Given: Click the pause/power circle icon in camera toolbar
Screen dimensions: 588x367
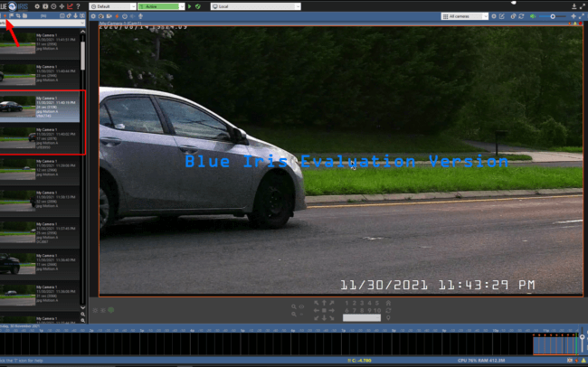Looking at the screenshot, I should [125, 16].
